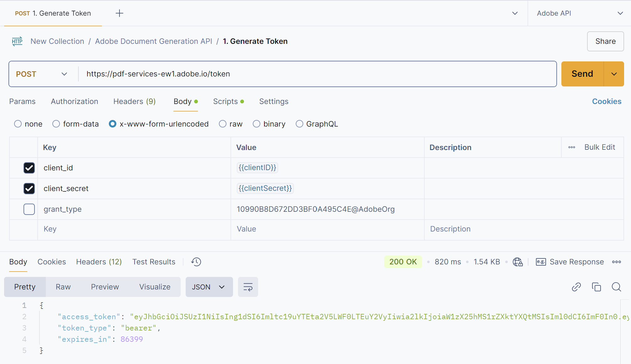Open the request history clock icon

tap(196, 262)
